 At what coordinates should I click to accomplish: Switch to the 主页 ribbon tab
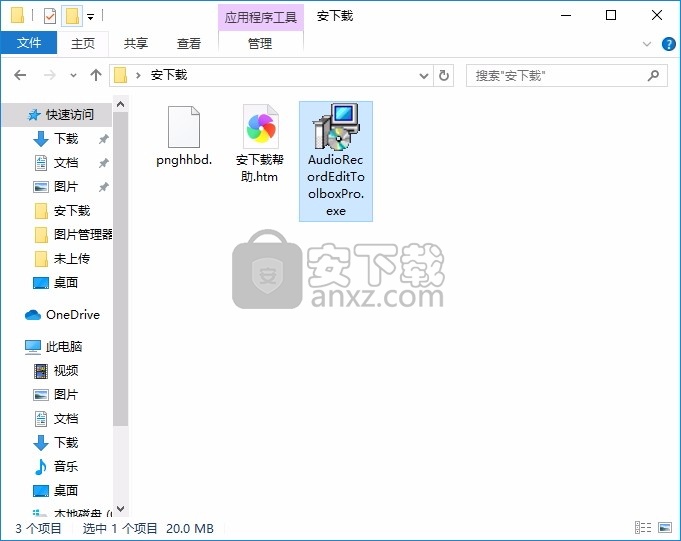pyautogui.click(x=83, y=43)
